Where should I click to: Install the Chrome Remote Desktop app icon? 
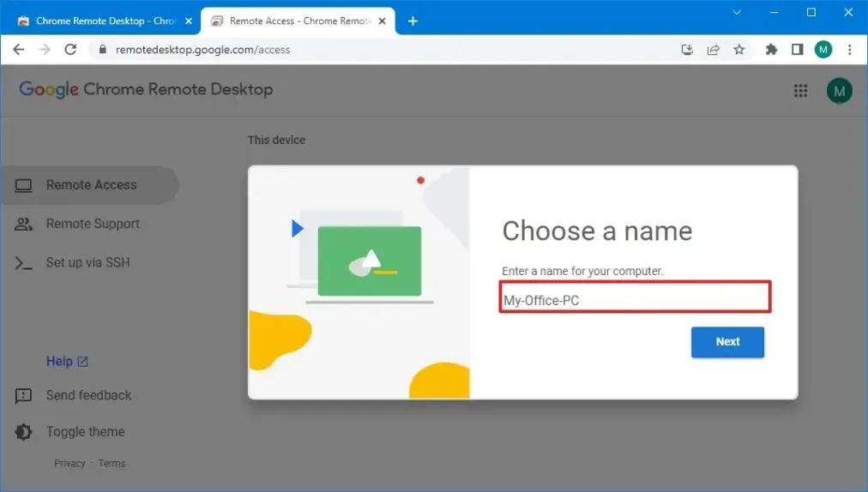[687, 50]
